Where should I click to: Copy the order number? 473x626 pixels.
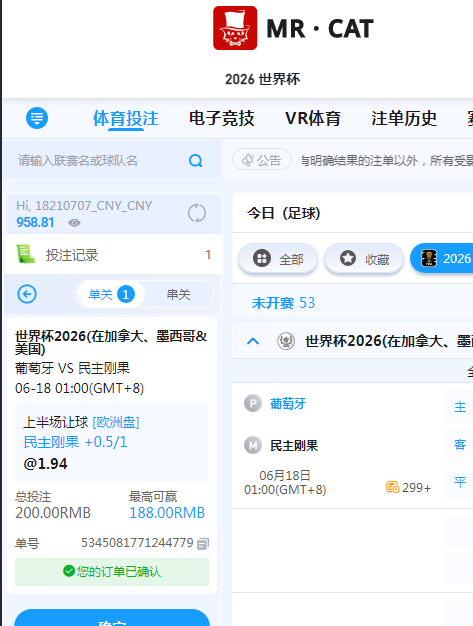pos(203,543)
